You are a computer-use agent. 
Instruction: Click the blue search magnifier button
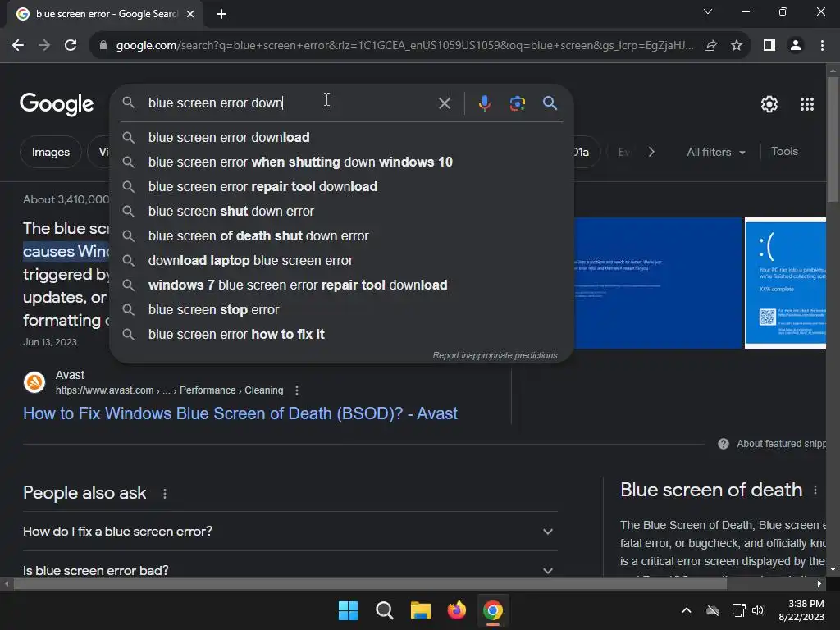click(550, 103)
